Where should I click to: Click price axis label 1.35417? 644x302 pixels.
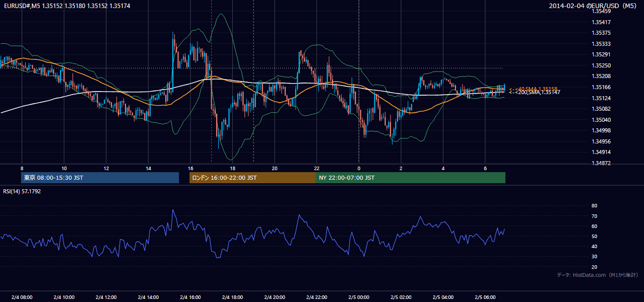[602, 22]
